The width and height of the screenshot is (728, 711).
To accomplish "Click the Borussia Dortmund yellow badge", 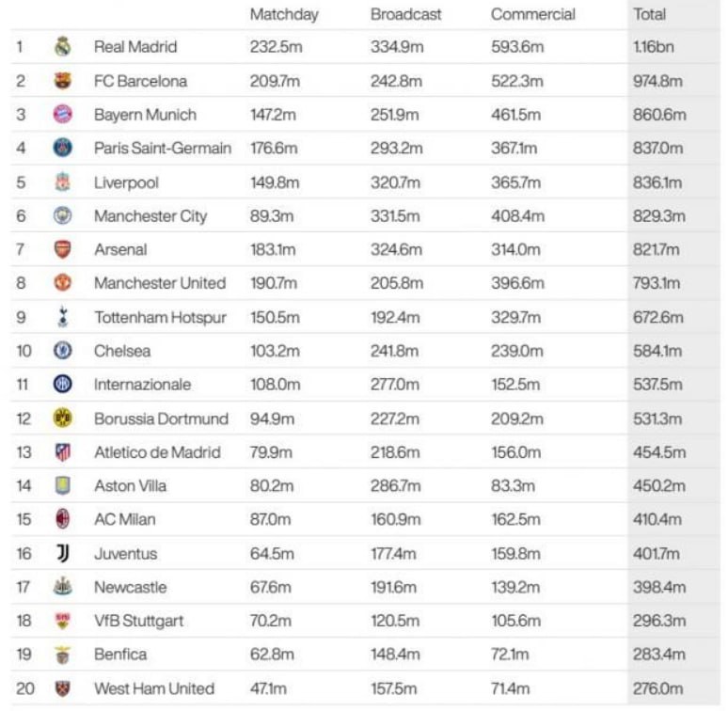I will pyautogui.click(x=62, y=419).
